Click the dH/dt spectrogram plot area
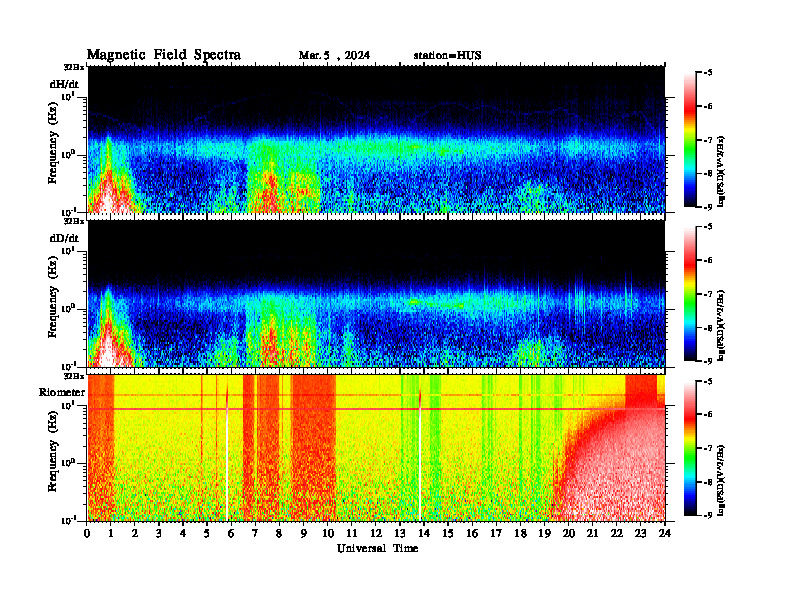 pos(376,139)
